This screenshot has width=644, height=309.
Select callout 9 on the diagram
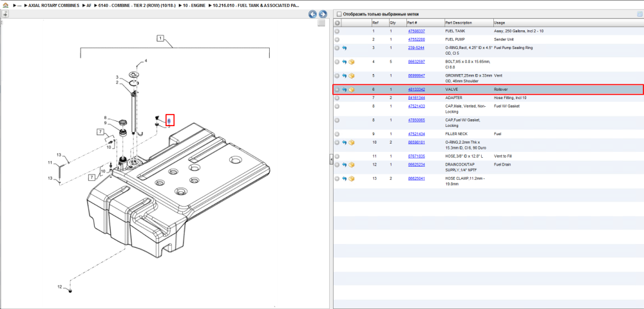point(105,123)
